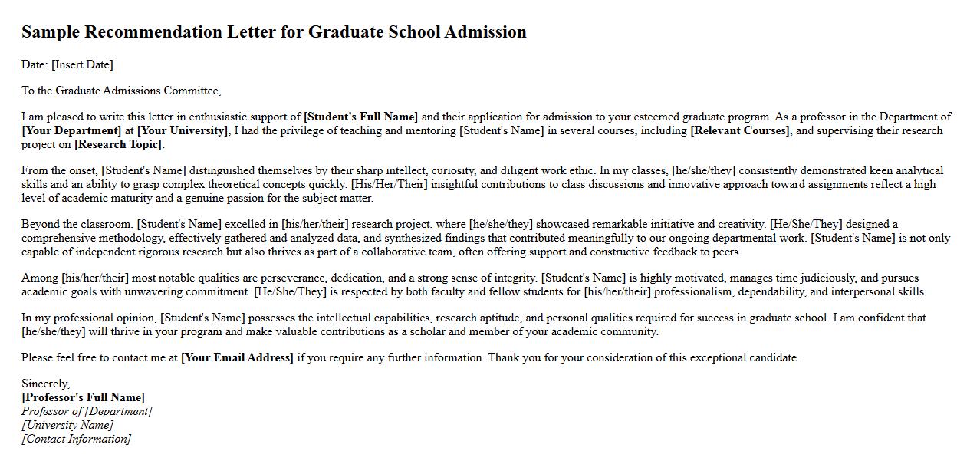The height and width of the screenshot is (461, 980).
Task: Click the italic 'Professor of [Department]' line
Action: (x=87, y=411)
